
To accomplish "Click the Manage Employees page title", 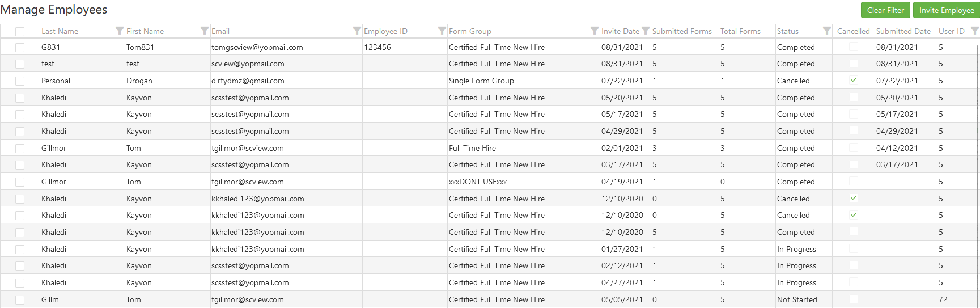I will 54,10.
